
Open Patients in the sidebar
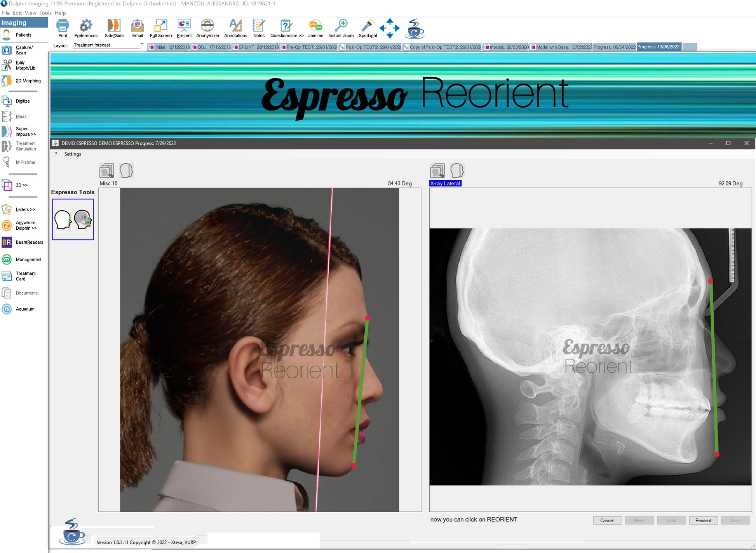click(24, 35)
